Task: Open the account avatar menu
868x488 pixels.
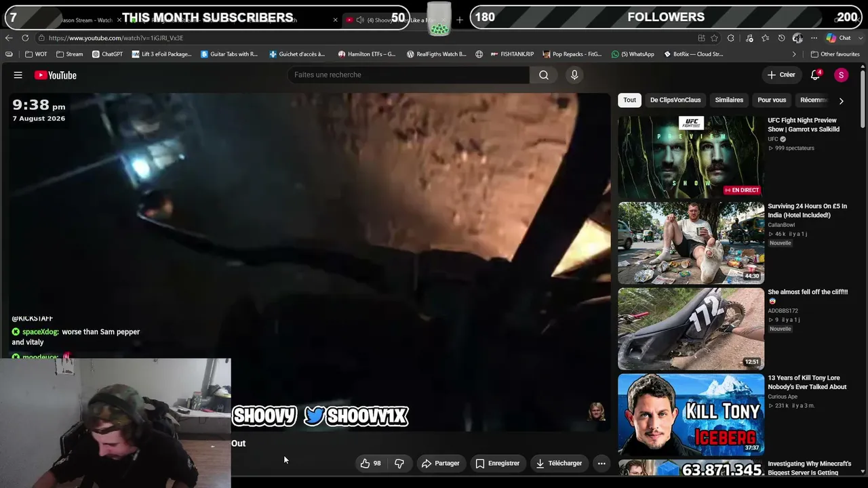Action: pyautogui.click(x=841, y=75)
